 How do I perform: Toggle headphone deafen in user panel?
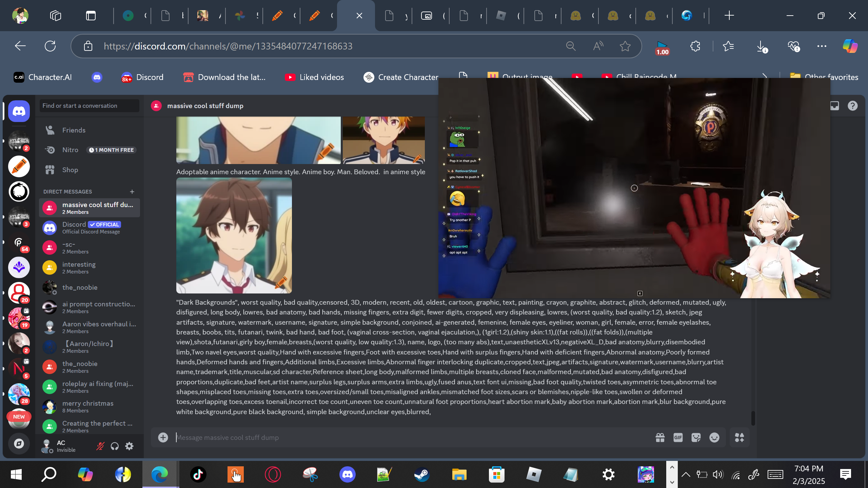pyautogui.click(x=115, y=446)
